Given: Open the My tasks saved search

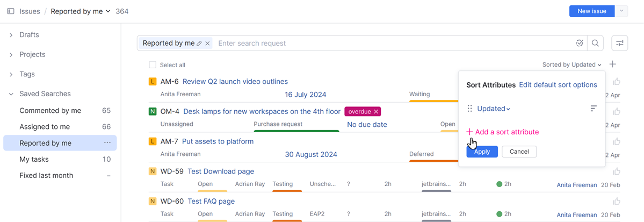Looking at the screenshot, I should (x=34, y=159).
